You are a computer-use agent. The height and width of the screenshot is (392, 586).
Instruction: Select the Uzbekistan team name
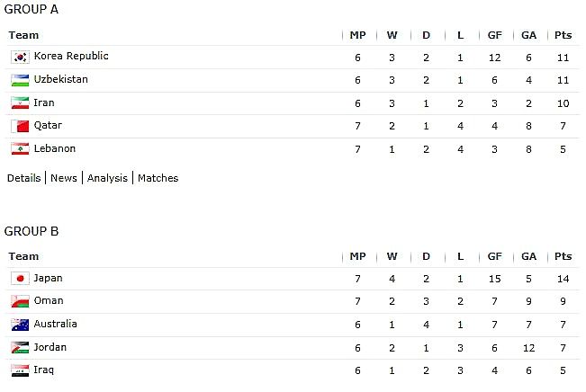click(x=61, y=79)
